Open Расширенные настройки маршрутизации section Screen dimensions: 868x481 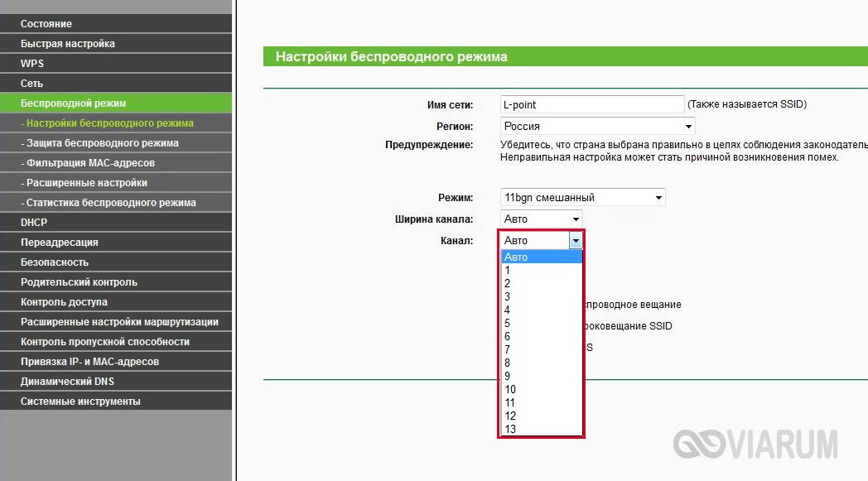tap(119, 322)
